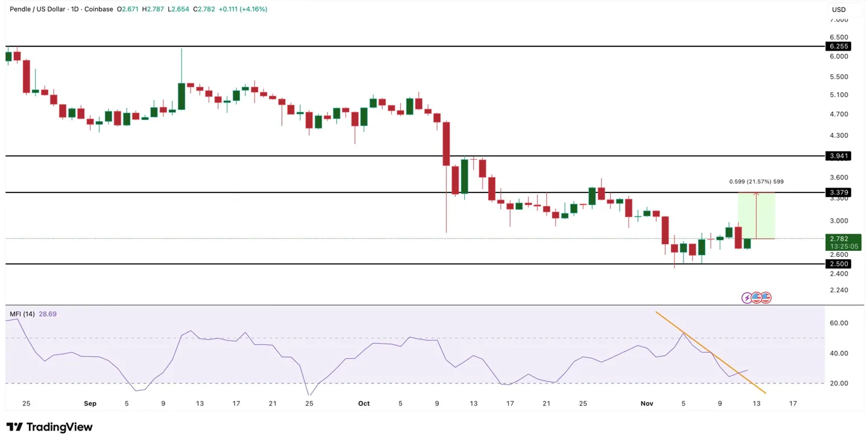The image size is (868, 442).
Task: Click the Sep date axis label
Action: (x=90, y=403)
